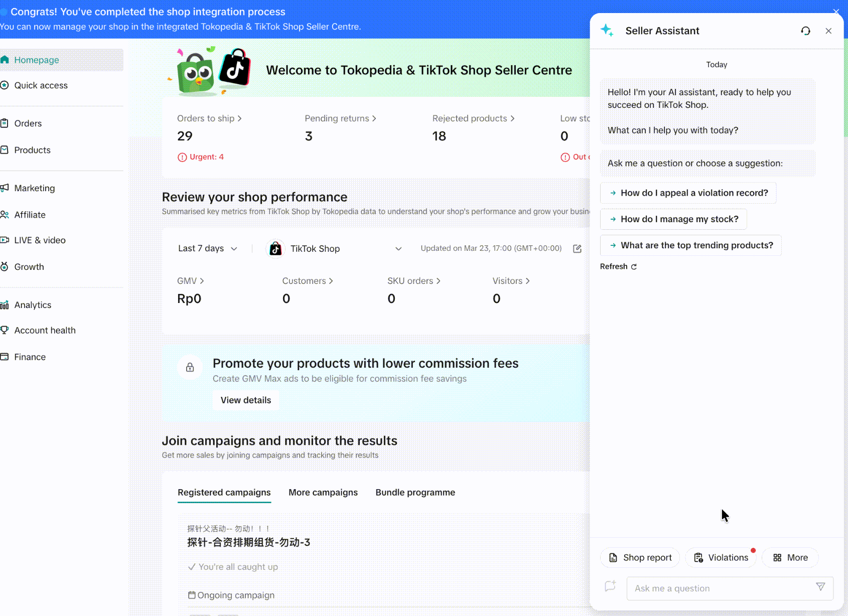Click the Orders clipboard icon in sidebar
Screen dimensions: 848x616
[5, 123]
